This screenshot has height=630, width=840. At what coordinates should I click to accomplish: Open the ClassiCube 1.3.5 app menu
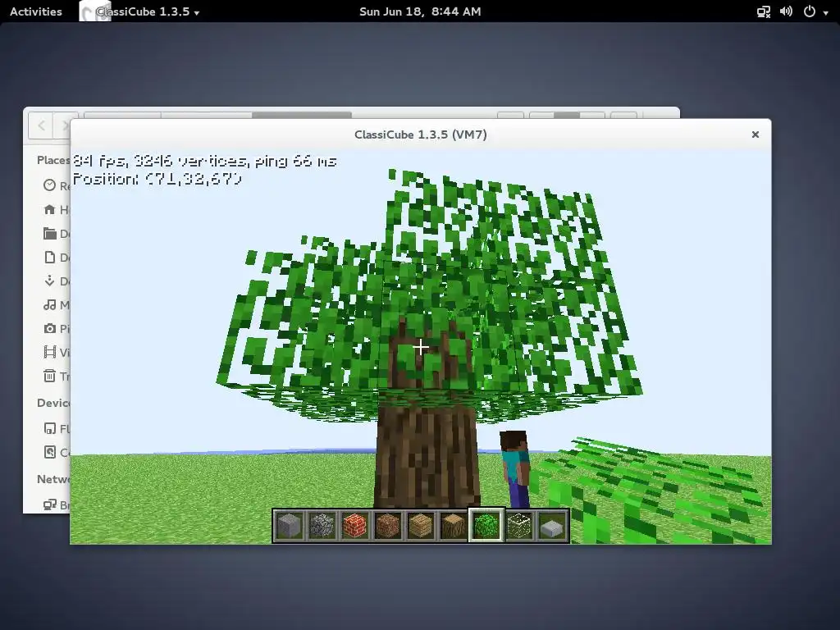click(141, 11)
